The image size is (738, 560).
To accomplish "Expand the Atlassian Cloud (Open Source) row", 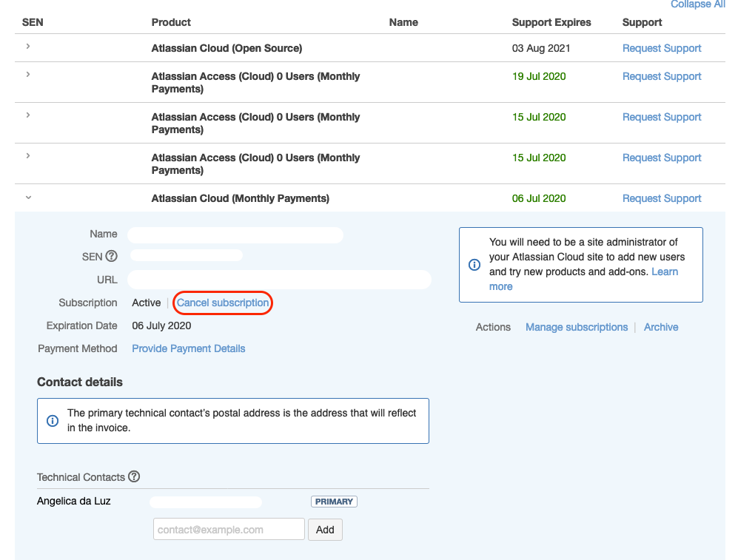I will [28, 46].
